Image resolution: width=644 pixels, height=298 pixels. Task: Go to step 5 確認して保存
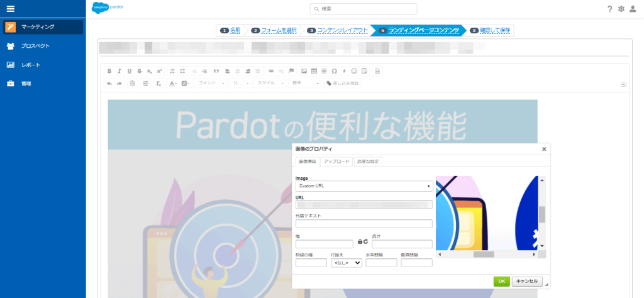tap(491, 30)
